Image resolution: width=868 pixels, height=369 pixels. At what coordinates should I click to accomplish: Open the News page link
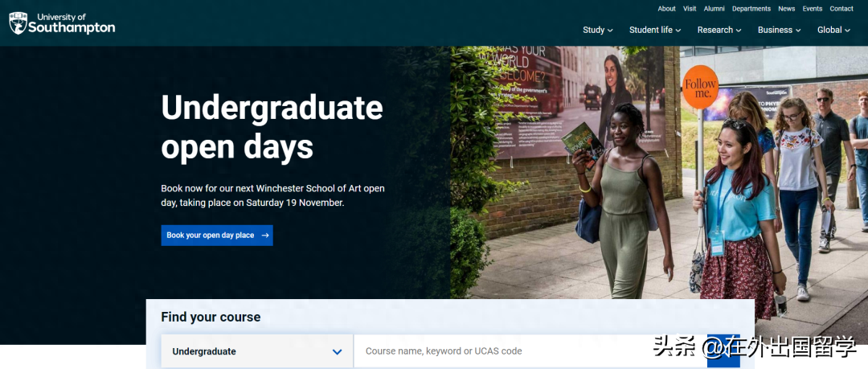[x=786, y=9]
